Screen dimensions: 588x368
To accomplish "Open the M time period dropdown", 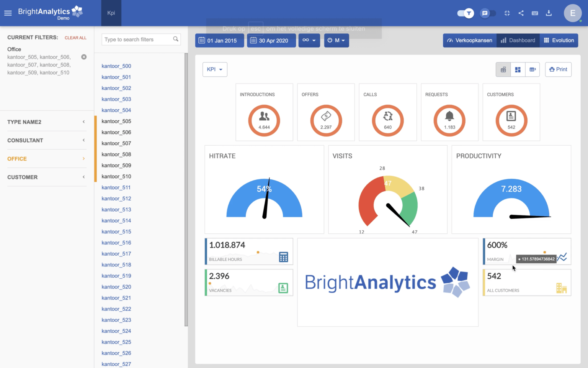I will pos(336,40).
